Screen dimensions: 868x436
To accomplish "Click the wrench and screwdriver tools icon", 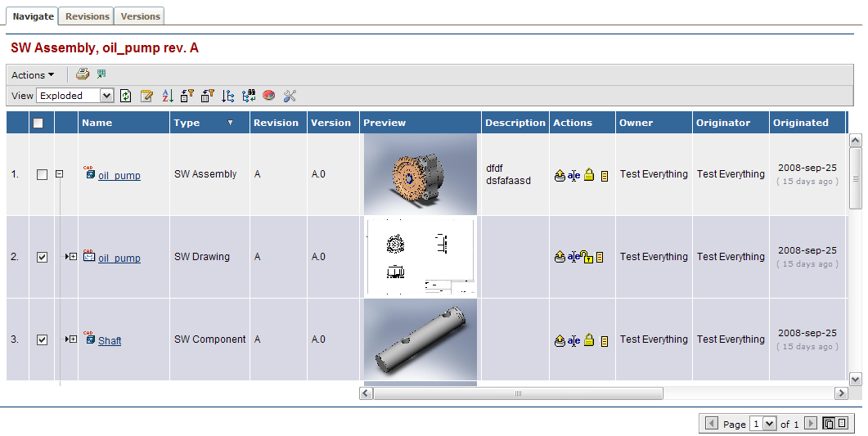I will pyautogui.click(x=290, y=96).
